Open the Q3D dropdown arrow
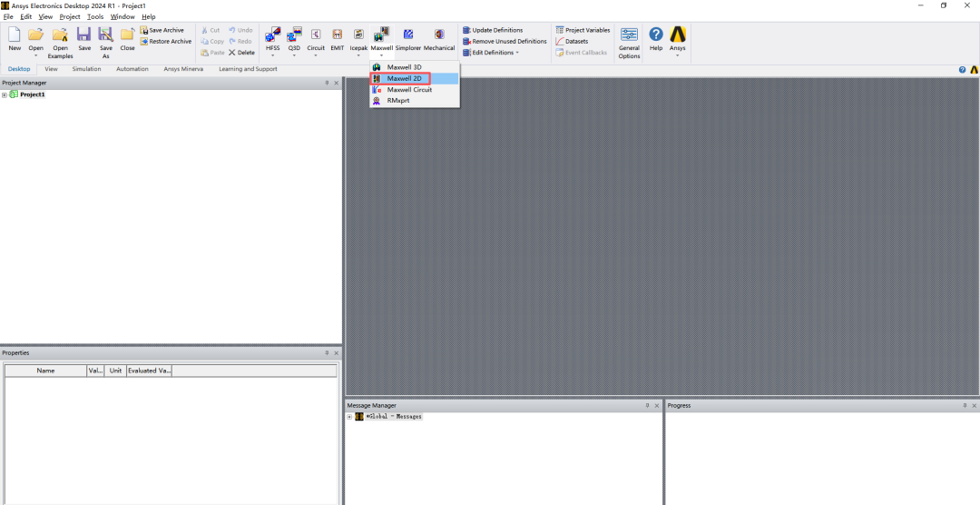980x505 pixels. [x=294, y=55]
